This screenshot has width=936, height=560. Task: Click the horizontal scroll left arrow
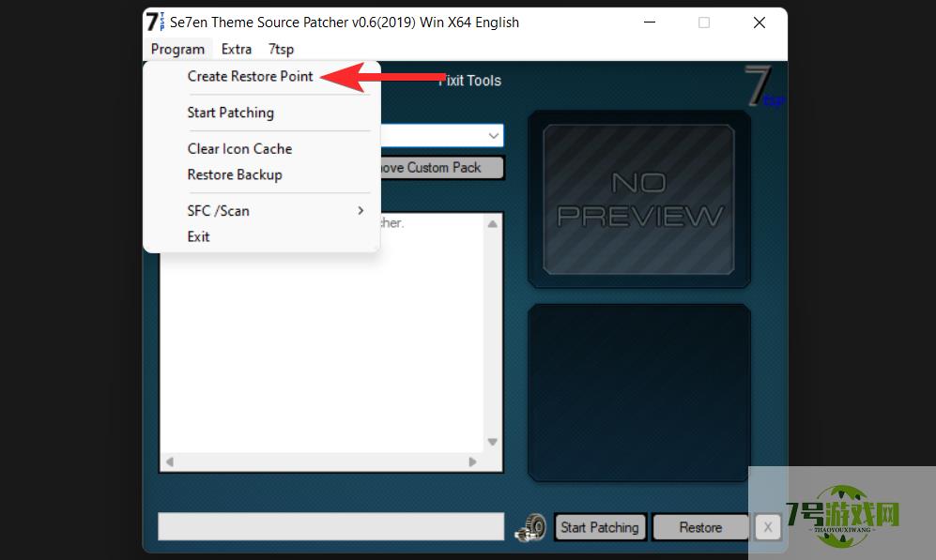coord(170,462)
